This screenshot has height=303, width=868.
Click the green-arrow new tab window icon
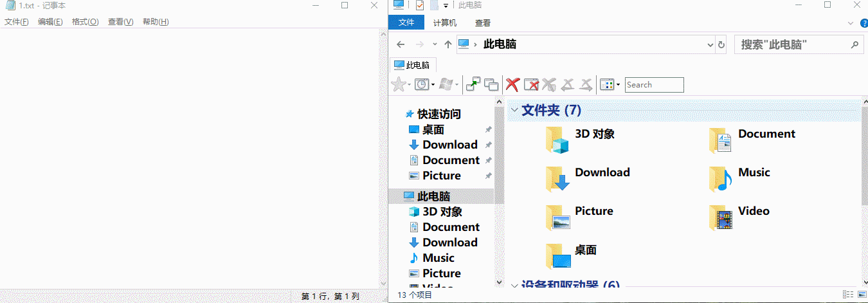point(473,84)
